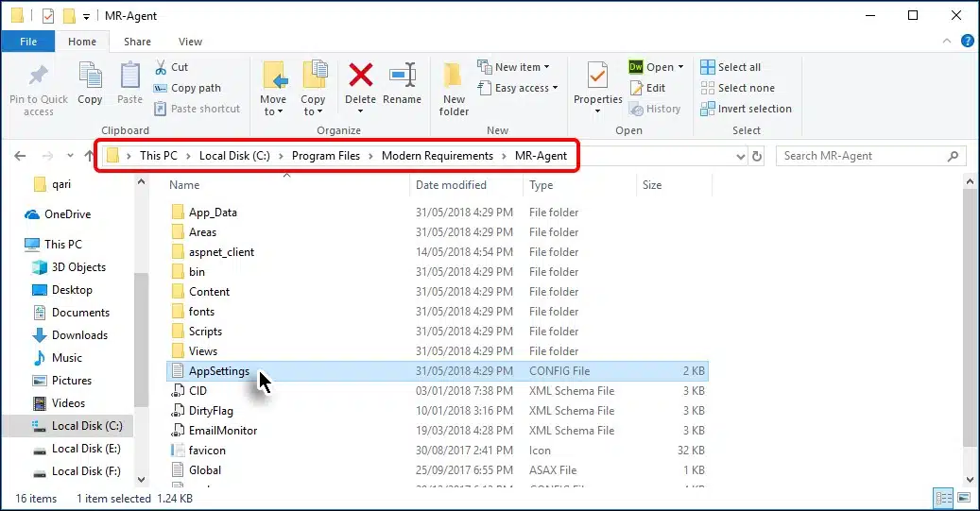Switch to the View ribbon tab
Viewport: 980px width, 511px height.
190,42
